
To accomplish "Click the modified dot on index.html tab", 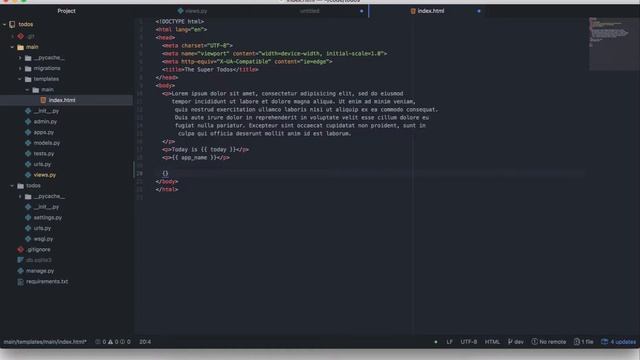I will pos(479,11).
